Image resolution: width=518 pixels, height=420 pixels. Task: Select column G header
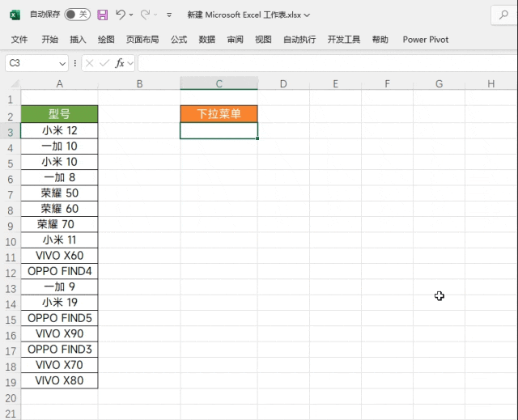click(x=439, y=84)
